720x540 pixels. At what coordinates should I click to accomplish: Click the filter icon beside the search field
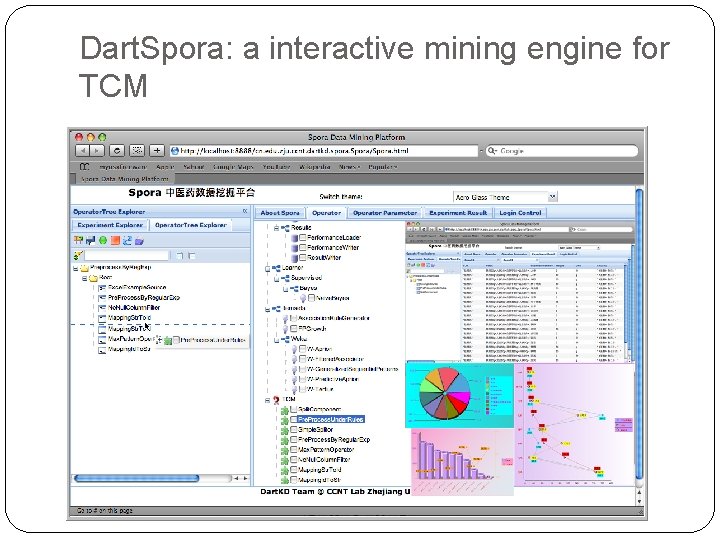coord(78,255)
